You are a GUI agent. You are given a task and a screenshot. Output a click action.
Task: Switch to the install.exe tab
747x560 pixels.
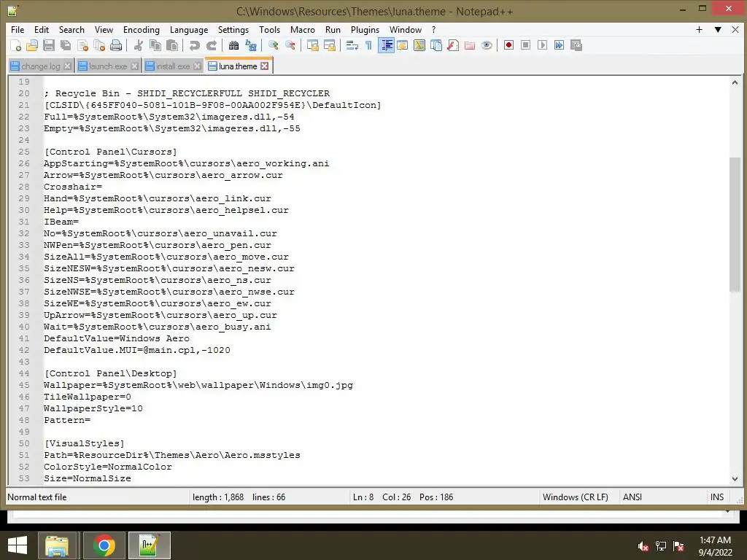click(172, 66)
